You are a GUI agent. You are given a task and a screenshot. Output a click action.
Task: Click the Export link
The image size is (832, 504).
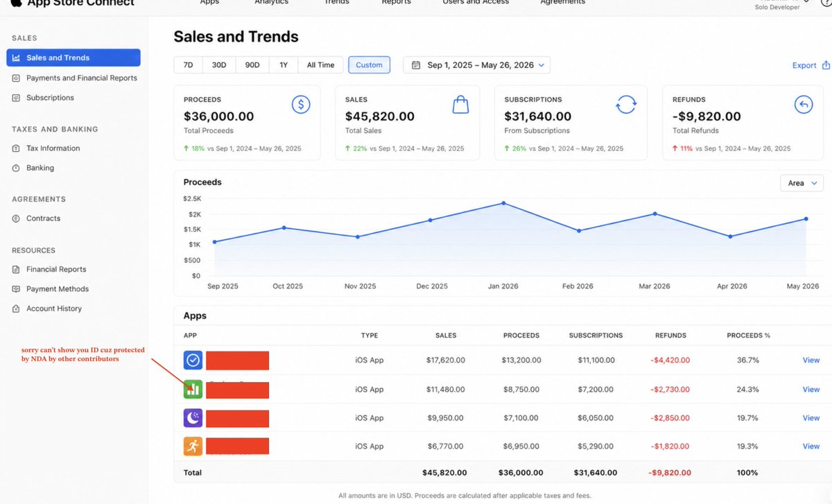804,65
